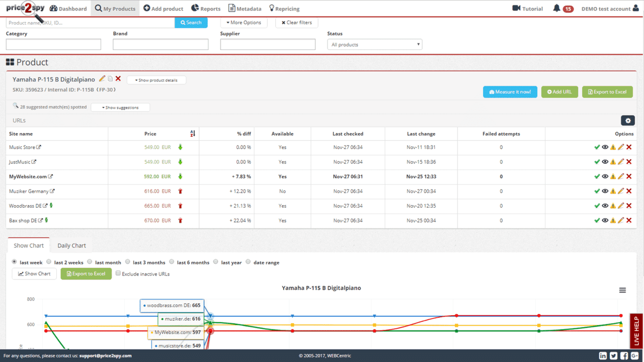Viewport: 644px width, 362px height.
Task: Open chart hamburger menu icon
Action: pyautogui.click(x=622, y=290)
